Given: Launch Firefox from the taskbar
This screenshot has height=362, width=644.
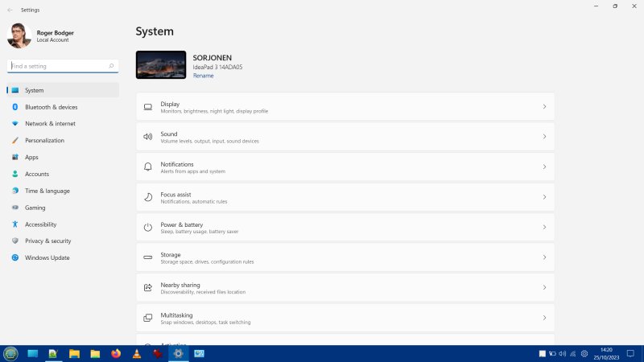Looking at the screenshot, I should [x=116, y=353].
